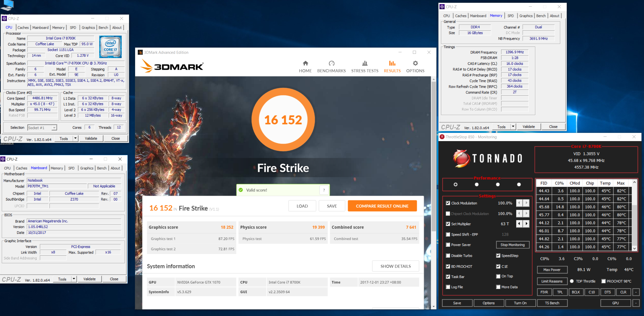Toggle Clock Modulation checkbox
The image size is (644, 316).
448,203
